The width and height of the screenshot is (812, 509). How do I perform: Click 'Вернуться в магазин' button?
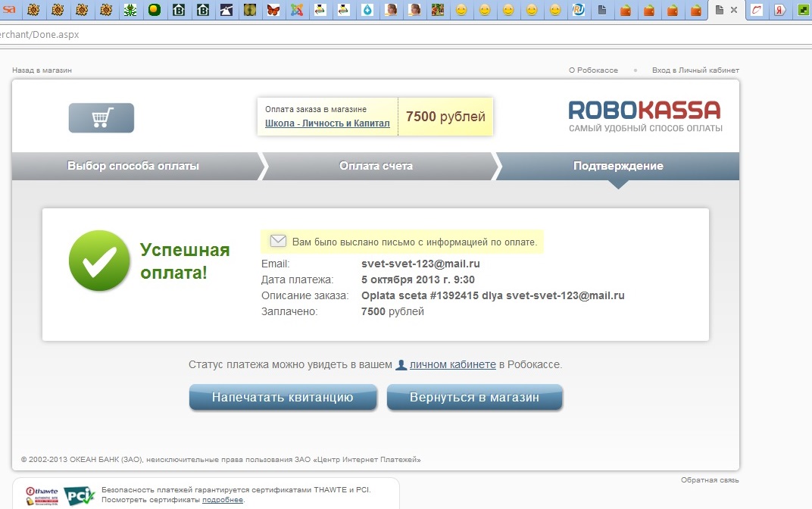point(474,397)
